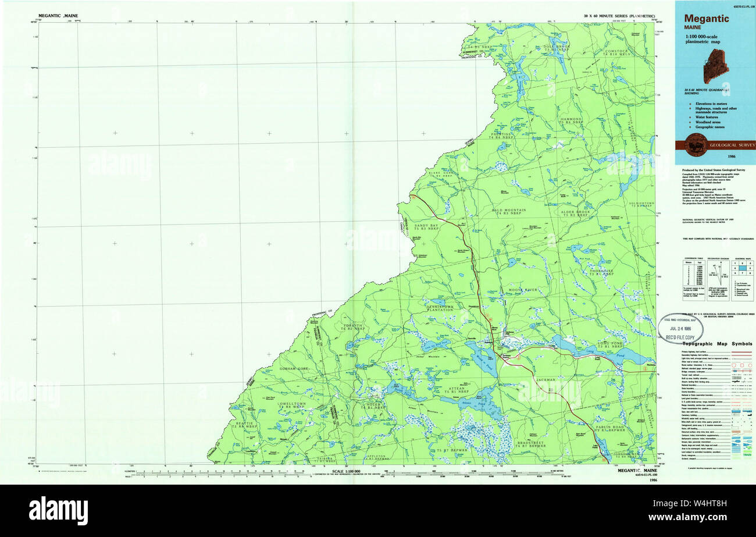Click the 'GORHAM GORE' label
Screen dimensions: 756x537
[x=294, y=369]
